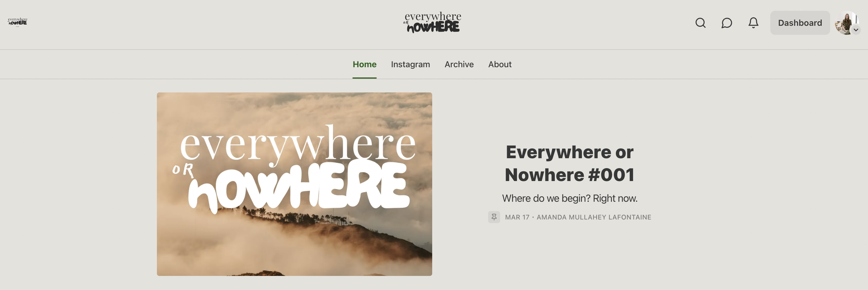This screenshot has height=290, width=868.
Task: Switch to the Instagram tab
Action: coord(410,65)
